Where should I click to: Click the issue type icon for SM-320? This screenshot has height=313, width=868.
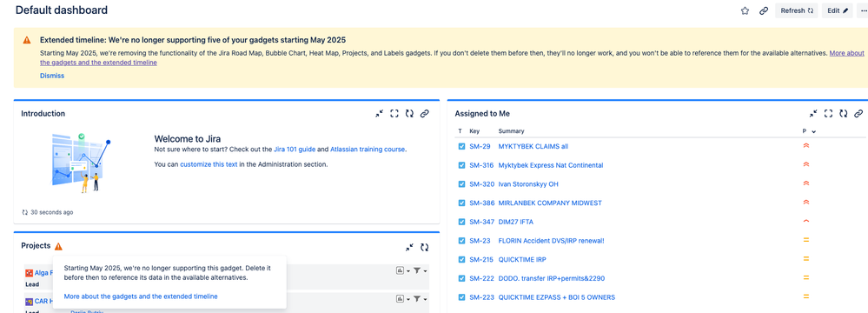click(461, 184)
